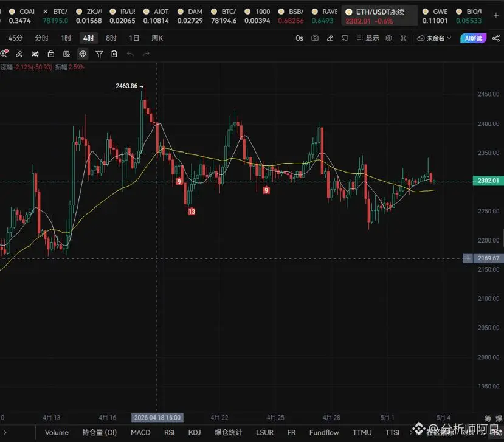Switch to 1时 timeframe
The width and height of the screenshot is (504, 442).
[x=66, y=38]
